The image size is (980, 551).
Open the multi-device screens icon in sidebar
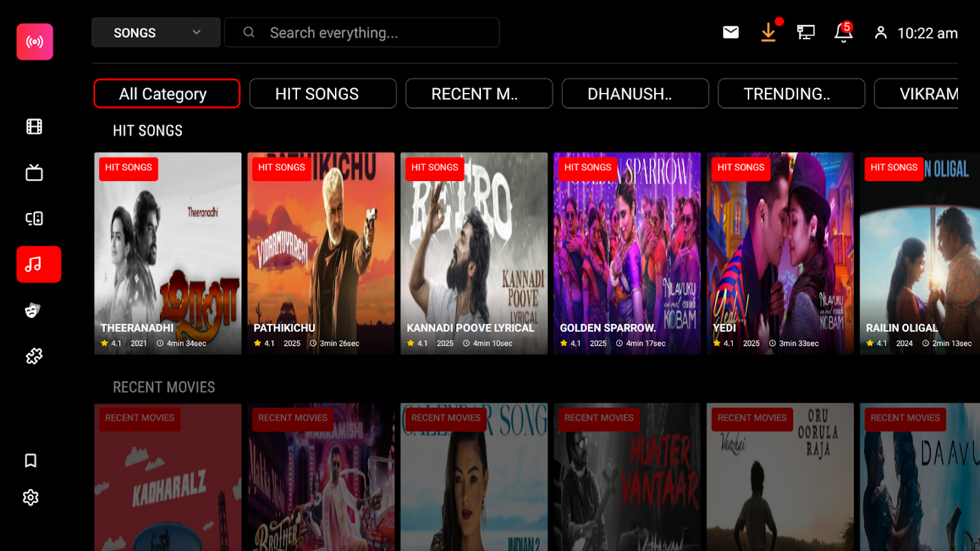pos(34,219)
